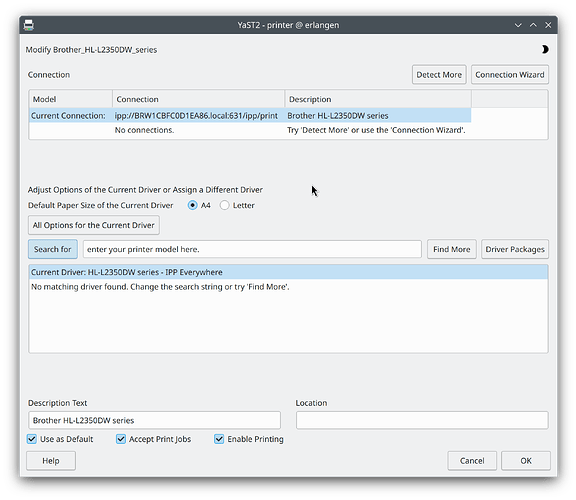Viewport: 576px width, 500px height.
Task: Open Driver Packages
Action: click(x=515, y=249)
